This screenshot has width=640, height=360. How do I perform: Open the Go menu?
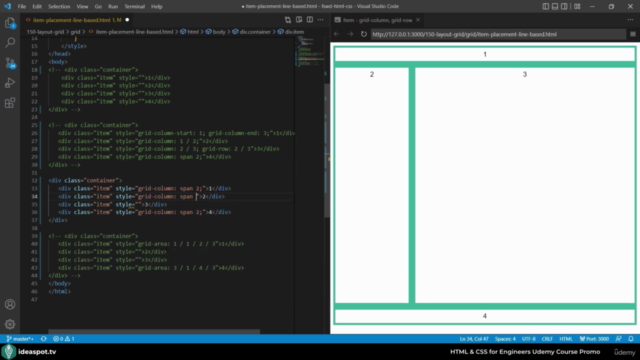coord(98,7)
